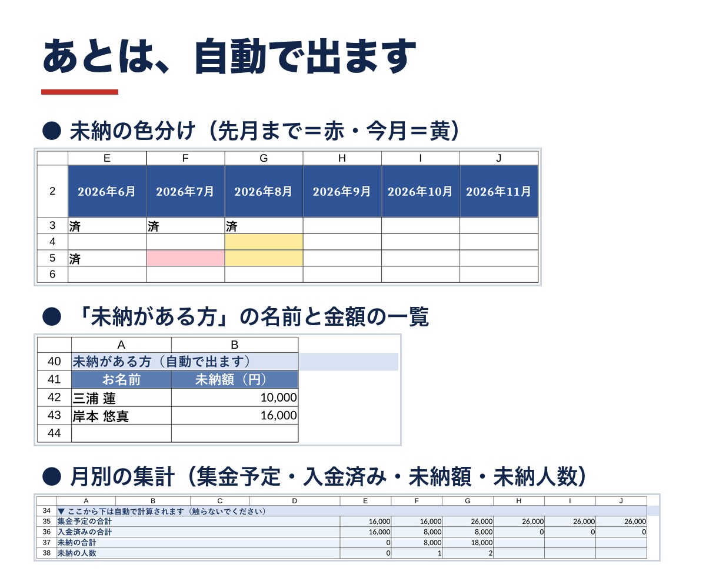Select the 2026年10月 header cell
Screen dimensions: 706x588
[420, 191]
